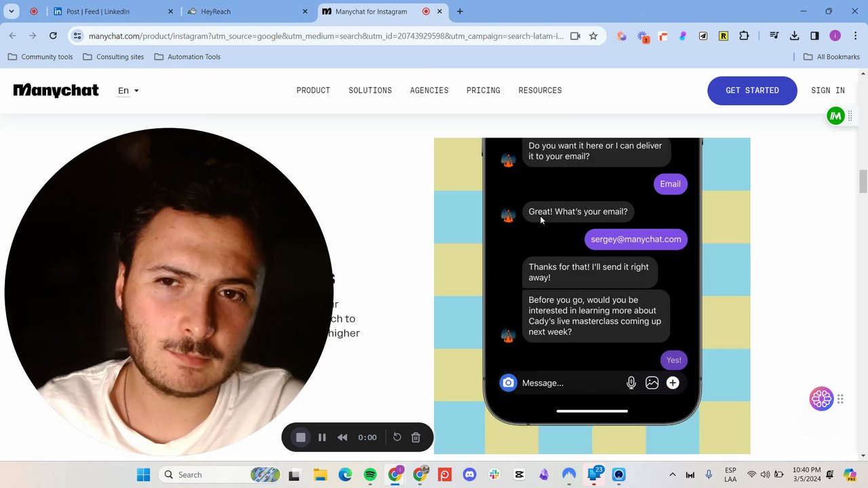Open Chrome downloads

coord(795,36)
